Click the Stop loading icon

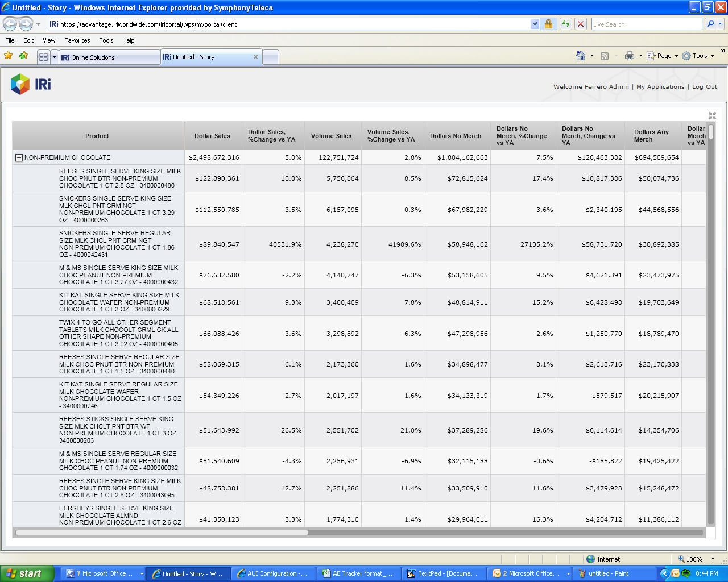[x=580, y=24]
